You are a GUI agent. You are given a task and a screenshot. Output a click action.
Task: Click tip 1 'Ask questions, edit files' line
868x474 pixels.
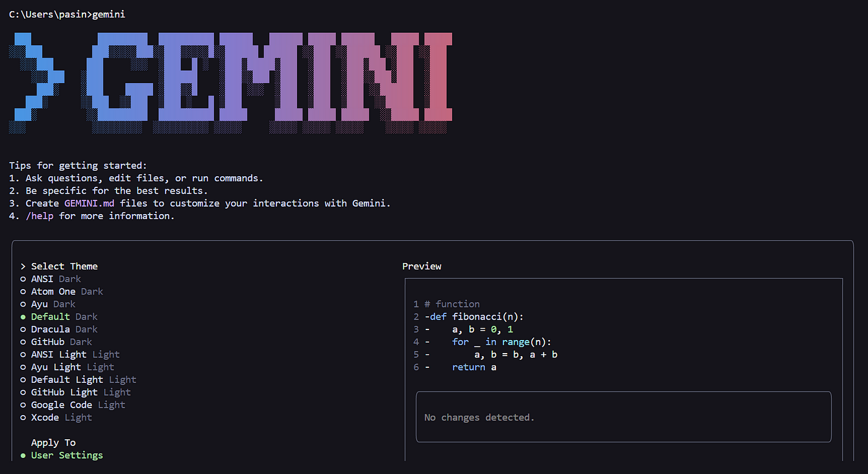point(136,178)
